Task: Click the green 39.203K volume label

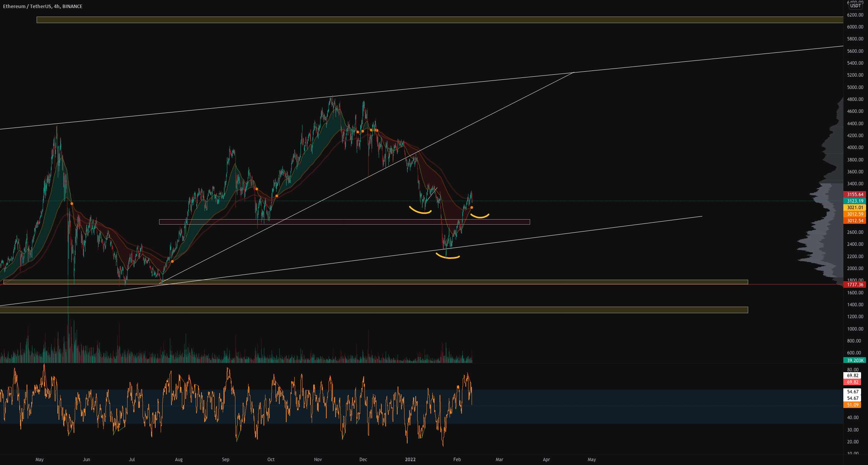Action: pyautogui.click(x=855, y=361)
